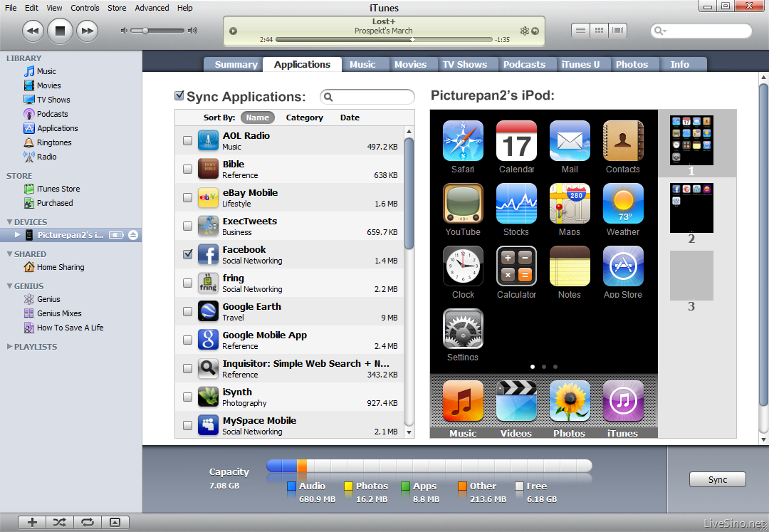Enable the fring app checkbox
Viewport: 769px width, 532px height.
(187, 283)
